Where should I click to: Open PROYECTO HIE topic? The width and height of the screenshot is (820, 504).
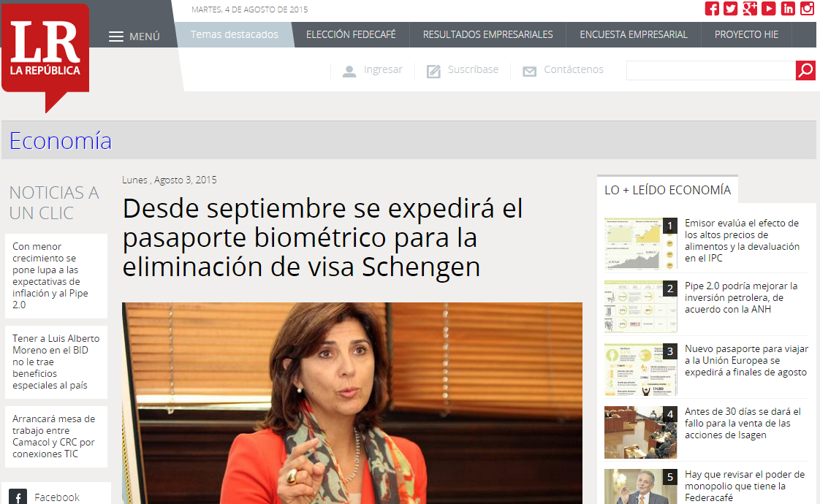(746, 34)
